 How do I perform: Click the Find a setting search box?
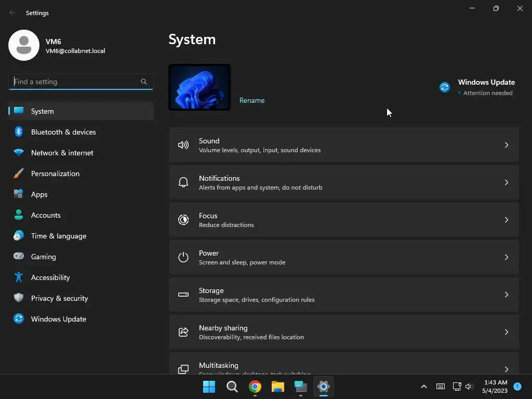(x=81, y=82)
